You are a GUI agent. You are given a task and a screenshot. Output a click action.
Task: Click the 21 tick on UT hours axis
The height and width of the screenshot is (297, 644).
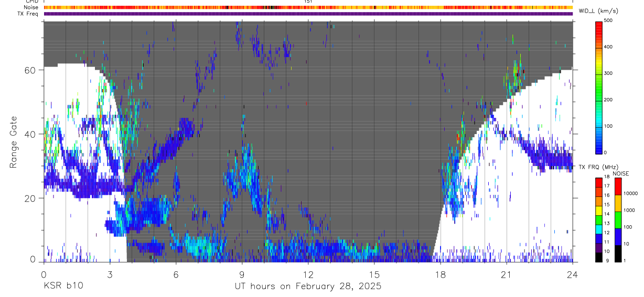506,274
